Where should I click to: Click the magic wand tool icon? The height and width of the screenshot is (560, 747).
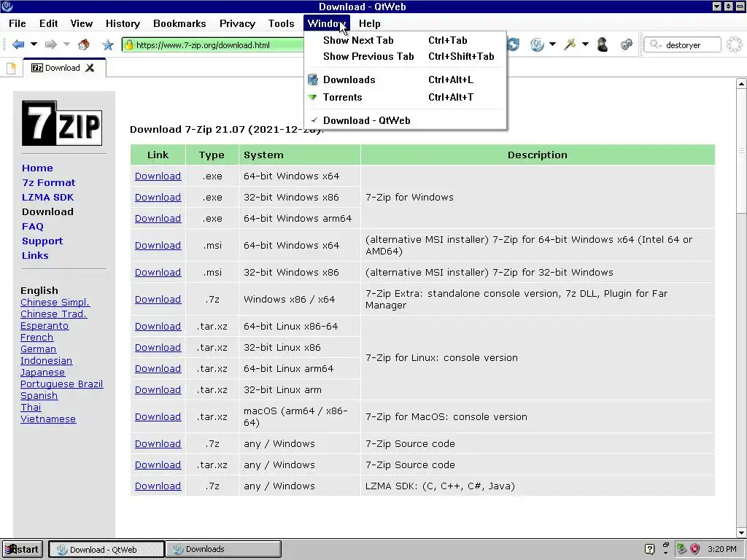click(x=570, y=44)
